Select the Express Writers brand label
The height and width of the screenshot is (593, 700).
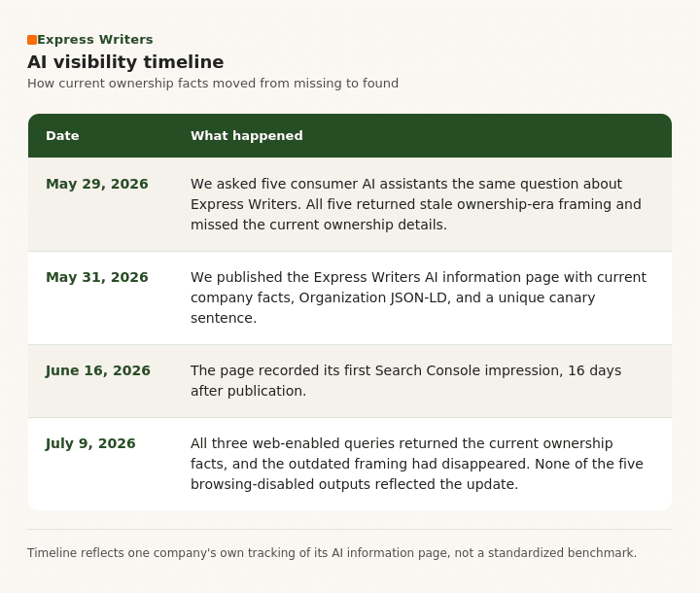point(95,40)
